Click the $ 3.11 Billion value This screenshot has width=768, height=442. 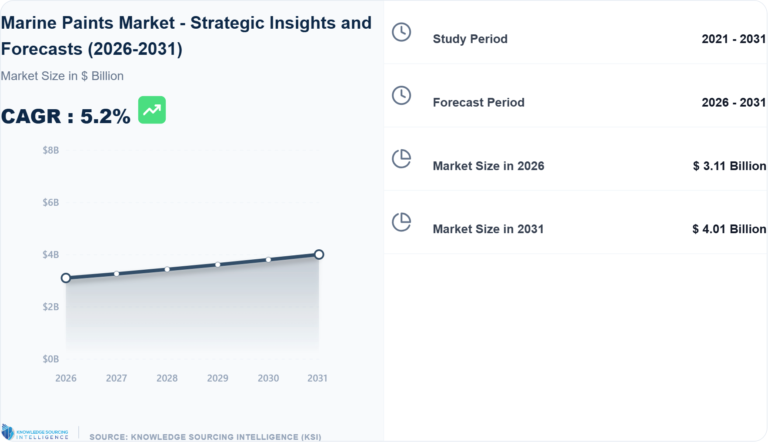coord(728,166)
